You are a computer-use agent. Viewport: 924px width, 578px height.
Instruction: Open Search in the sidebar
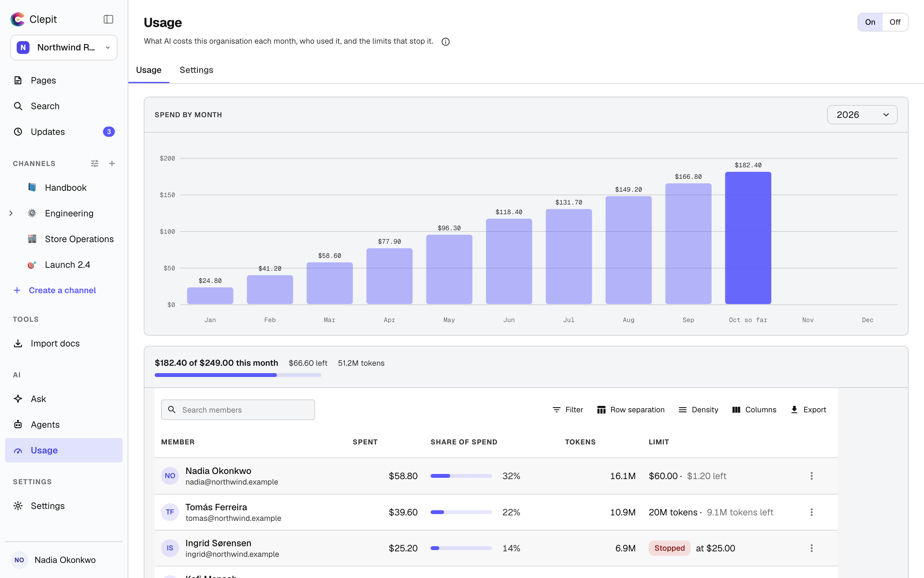(x=64, y=106)
